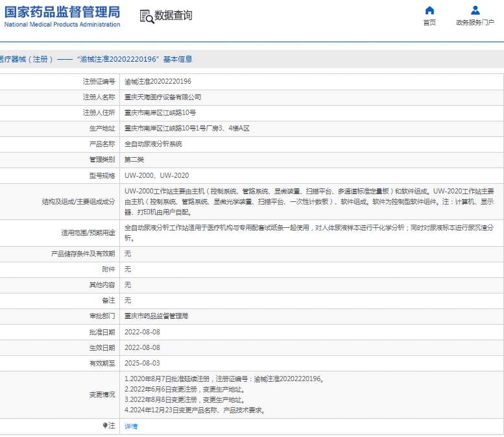
Task: Click the structure description starting UW-2000工作站
Action: click(x=309, y=202)
